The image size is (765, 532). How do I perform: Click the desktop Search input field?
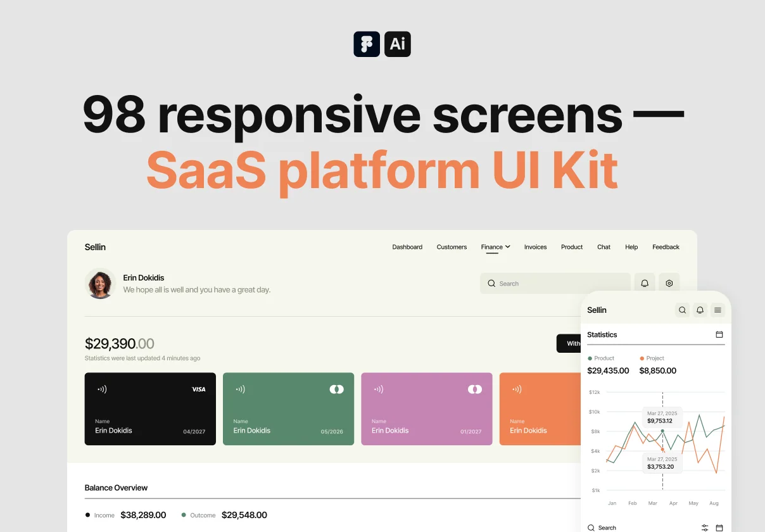(555, 283)
